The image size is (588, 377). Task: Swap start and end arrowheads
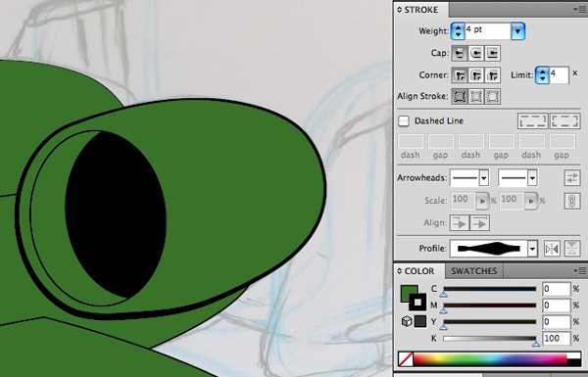572,177
